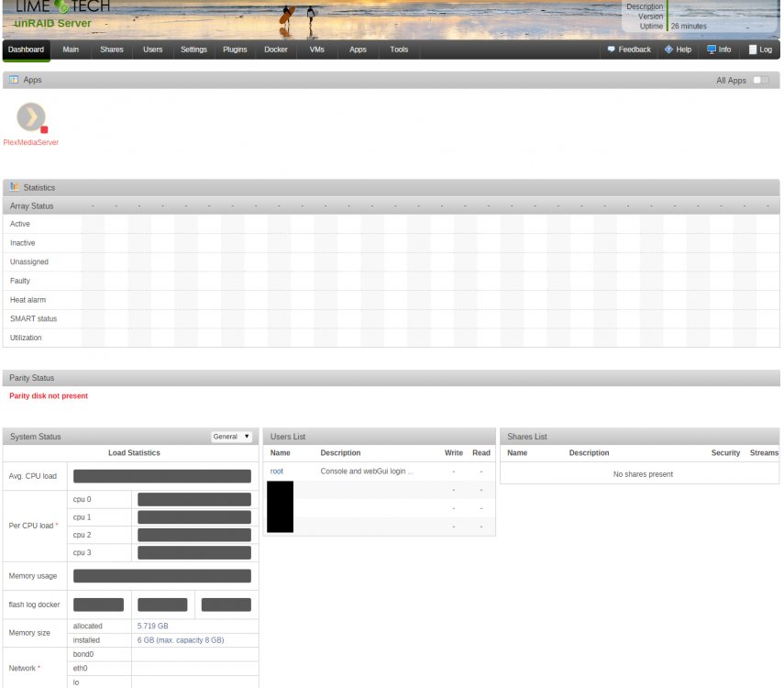Viewport: 784px width, 688px height.
Task: Click the 'Heat alarm' row label
Action: (x=28, y=300)
